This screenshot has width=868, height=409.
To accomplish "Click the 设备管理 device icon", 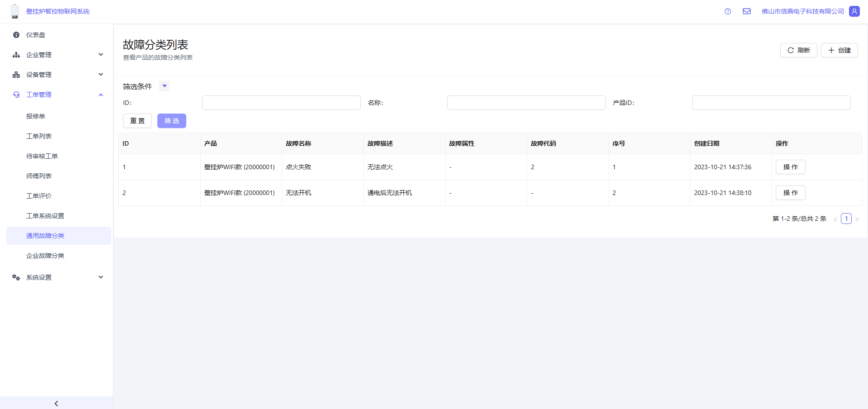I will tap(16, 75).
